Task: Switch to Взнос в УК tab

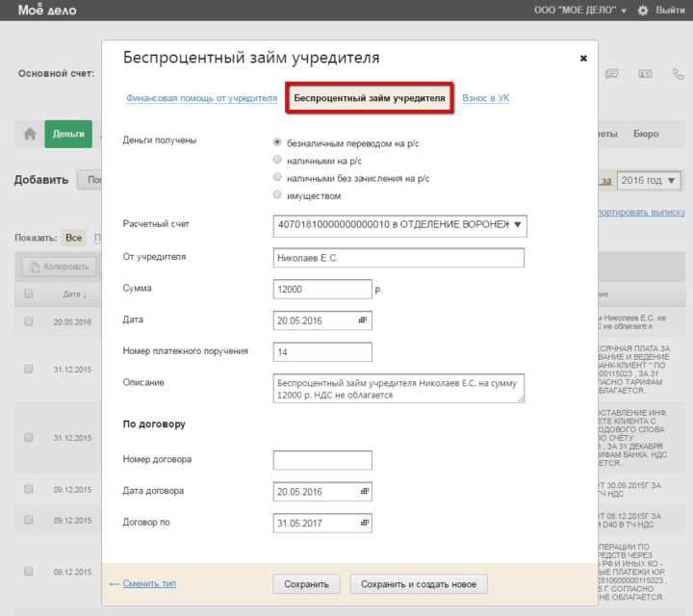Action: [x=486, y=98]
